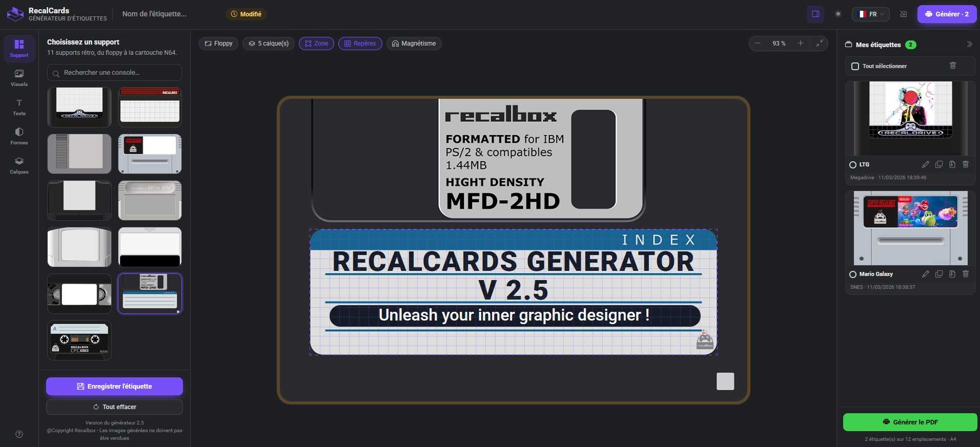Select the Recal Boy cartridge support thumbnail
Viewport: 980px width, 447px height.
[150, 200]
